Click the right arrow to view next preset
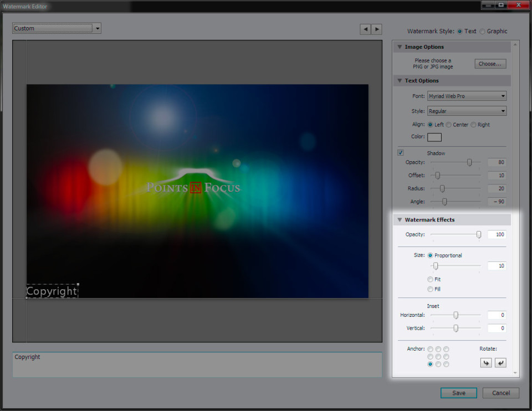The height and width of the screenshot is (411, 532). coord(377,29)
